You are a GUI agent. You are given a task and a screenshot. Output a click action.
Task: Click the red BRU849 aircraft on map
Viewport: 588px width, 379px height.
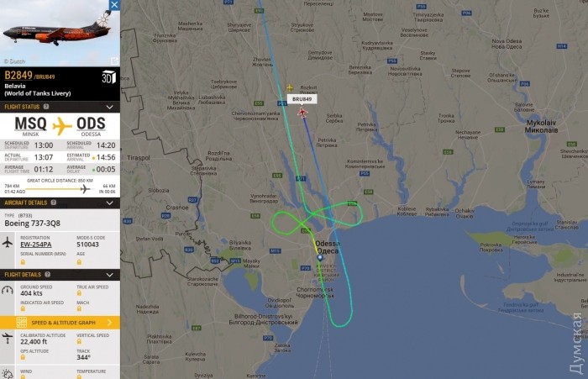(302, 113)
